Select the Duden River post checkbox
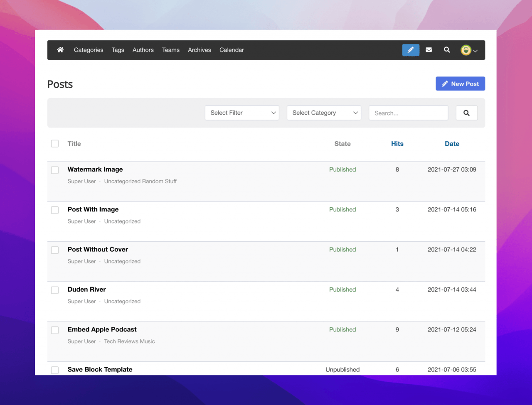 pos(55,290)
